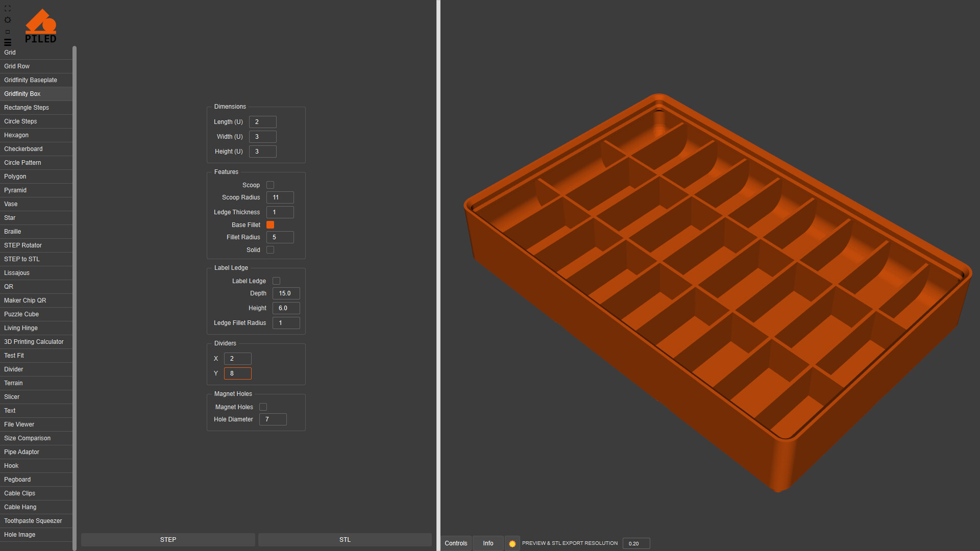Click the Y dividers input field
This screenshot has width=980, height=551.
[238, 373]
